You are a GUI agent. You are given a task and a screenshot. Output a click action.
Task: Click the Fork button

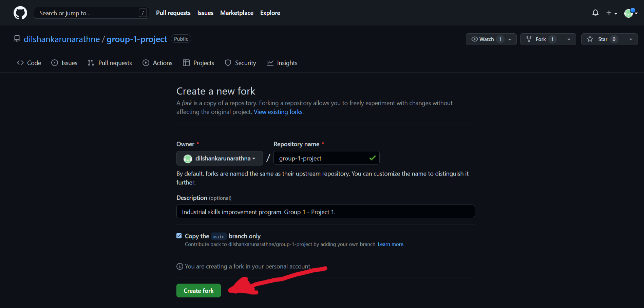click(541, 39)
